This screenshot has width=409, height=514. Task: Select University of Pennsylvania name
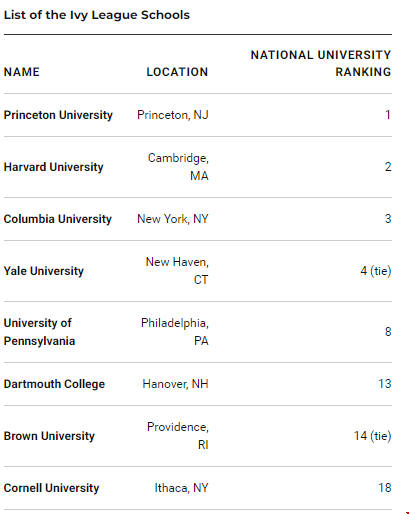click(39, 332)
